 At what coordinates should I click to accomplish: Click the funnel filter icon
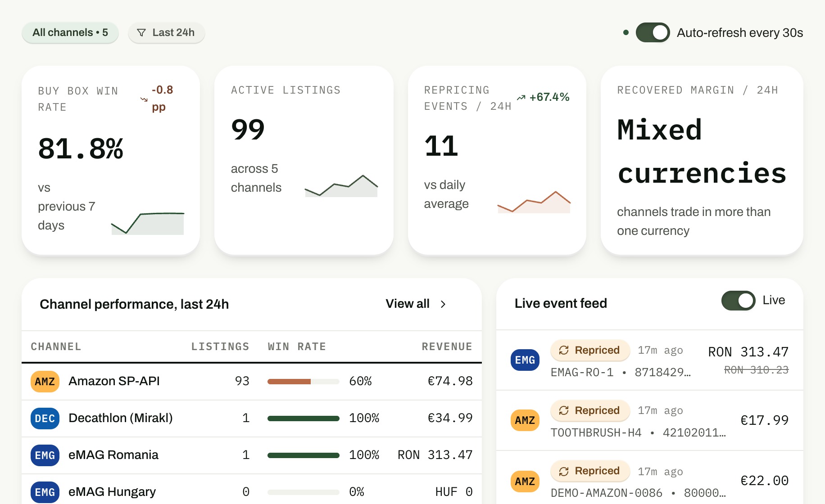141,32
